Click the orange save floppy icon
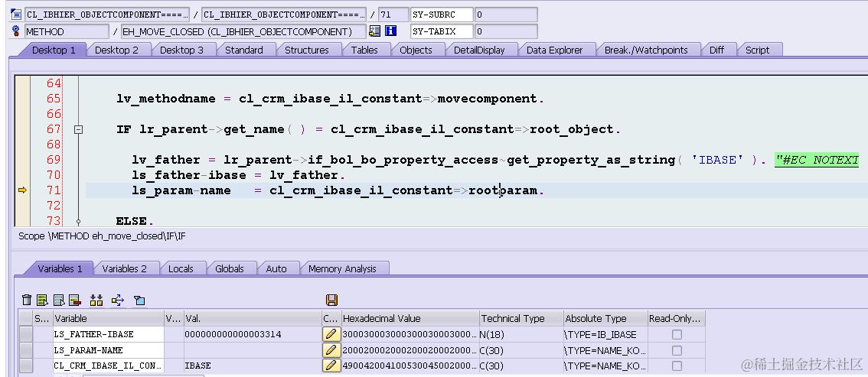 pyautogui.click(x=331, y=301)
